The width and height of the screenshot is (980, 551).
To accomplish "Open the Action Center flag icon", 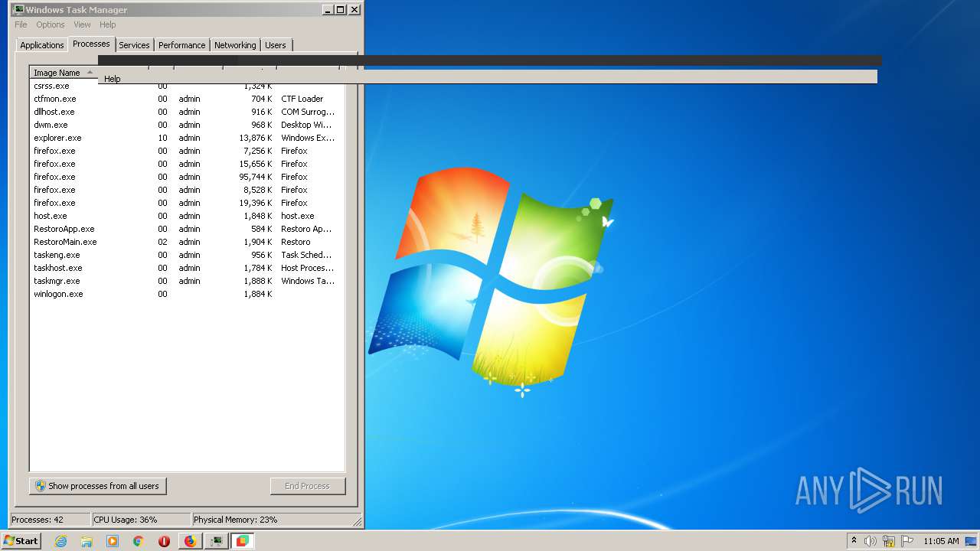I will tap(907, 541).
